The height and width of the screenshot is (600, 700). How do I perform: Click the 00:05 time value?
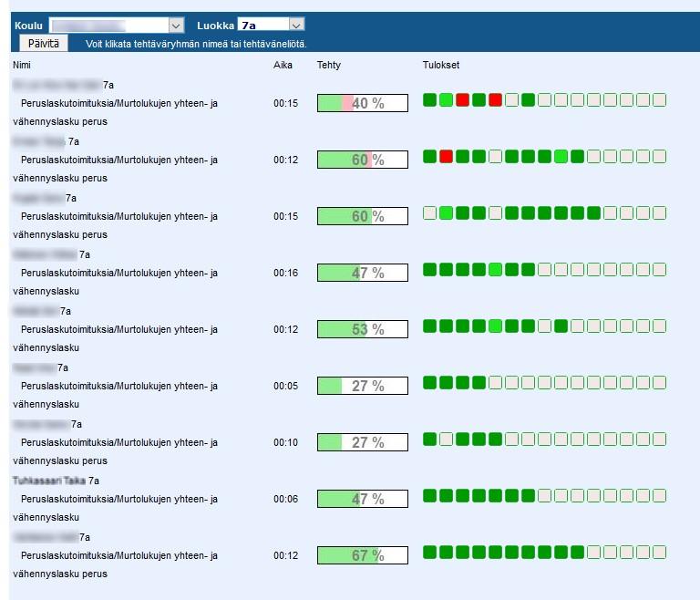(x=285, y=386)
